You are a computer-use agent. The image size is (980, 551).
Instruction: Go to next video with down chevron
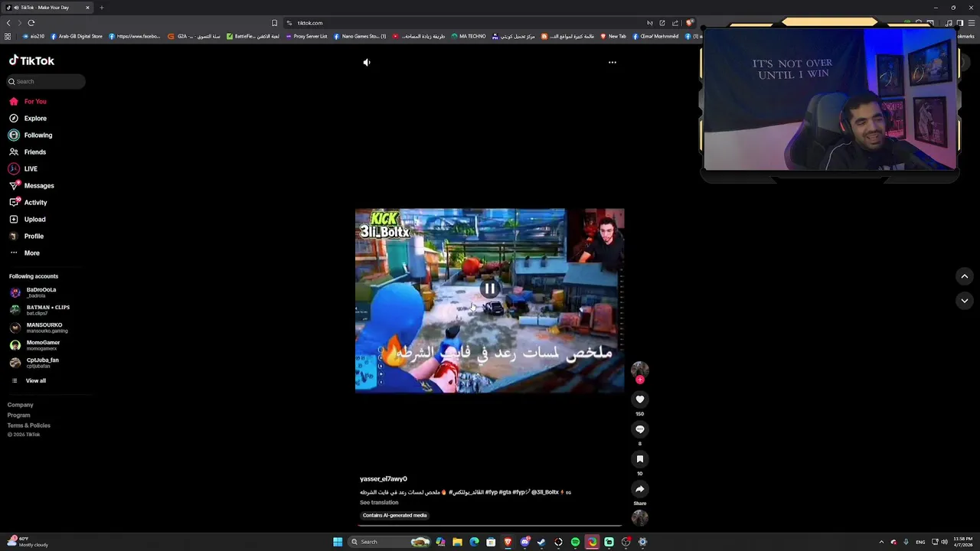click(965, 301)
